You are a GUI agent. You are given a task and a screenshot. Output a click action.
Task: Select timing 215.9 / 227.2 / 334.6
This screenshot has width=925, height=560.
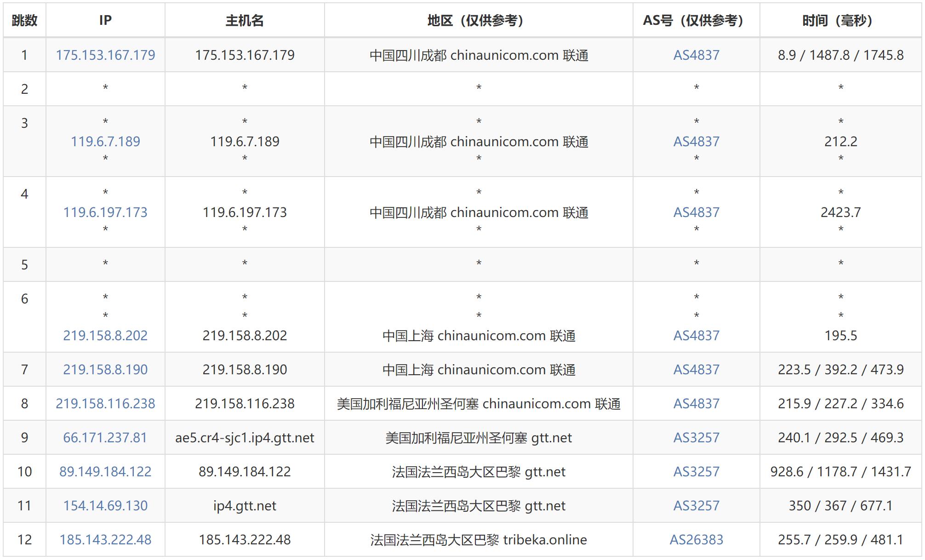(840, 404)
